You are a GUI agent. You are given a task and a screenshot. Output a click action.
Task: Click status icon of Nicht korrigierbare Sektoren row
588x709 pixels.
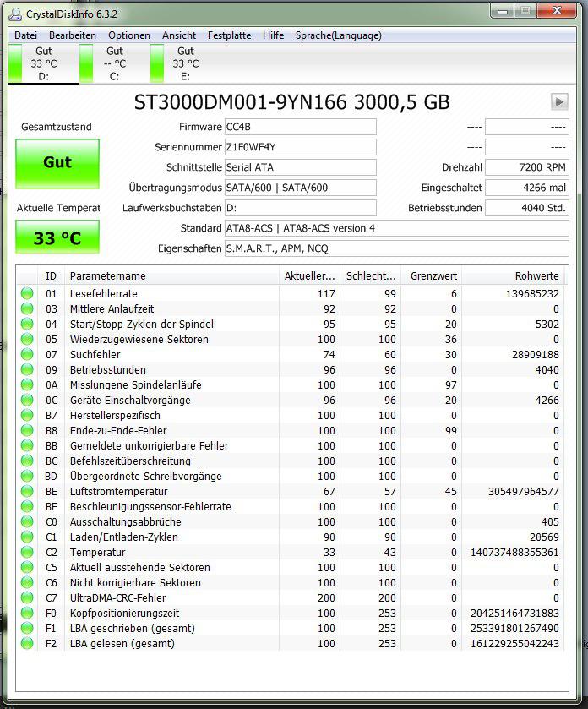27,582
